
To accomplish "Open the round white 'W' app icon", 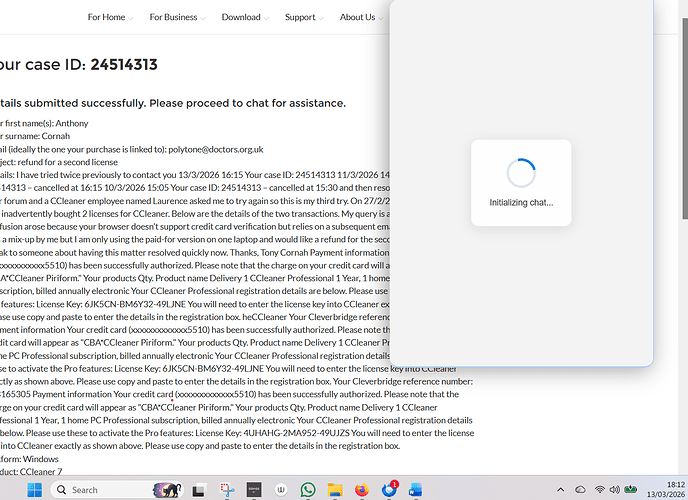I will (281, 489).
